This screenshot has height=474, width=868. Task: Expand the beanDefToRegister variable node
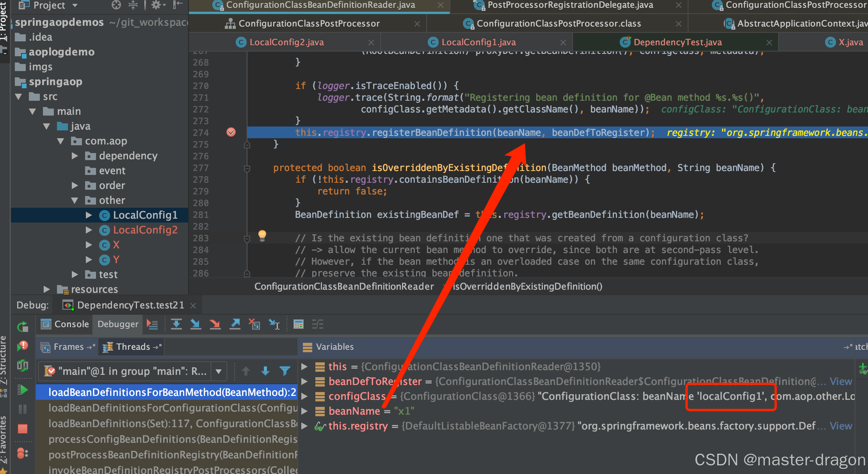pos(304,381)
